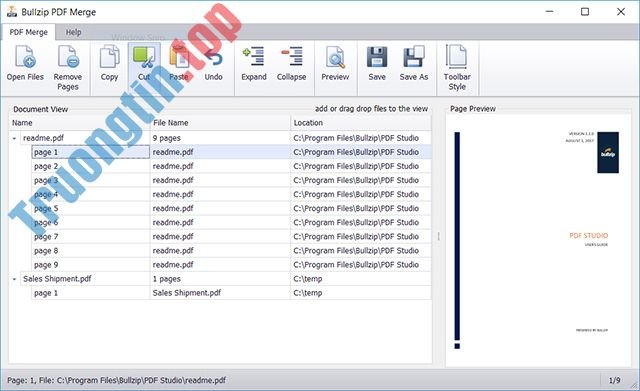Screen dimensions: 640x391
Task: Click the Expand tree icon
Action: point(253,56)
